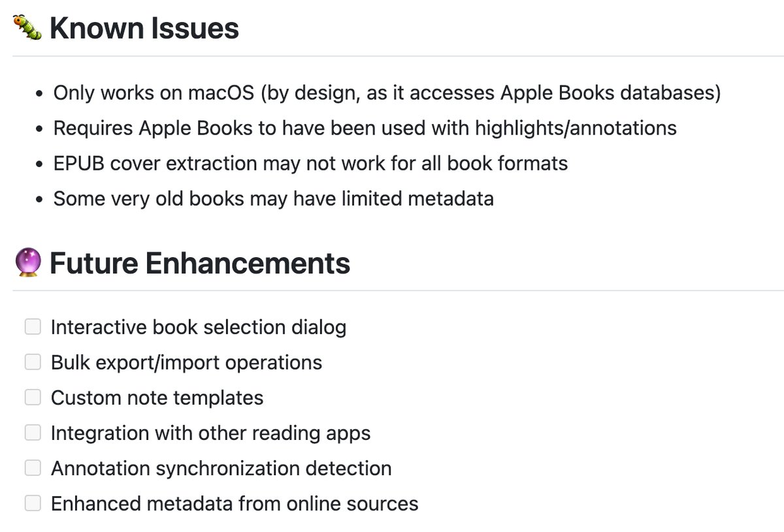Check the Interactive book selection dialog checkbox
Screen dimensions: 784x532
[33, 326]
